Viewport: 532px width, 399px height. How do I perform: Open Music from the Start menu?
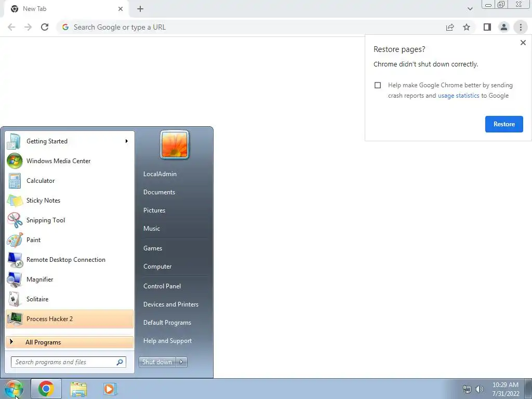coord(152,229)
